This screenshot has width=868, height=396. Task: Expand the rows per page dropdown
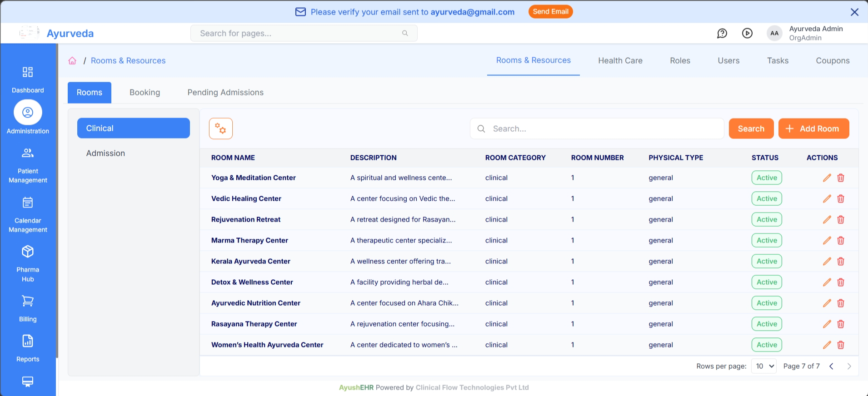click(x=763, y=366)
